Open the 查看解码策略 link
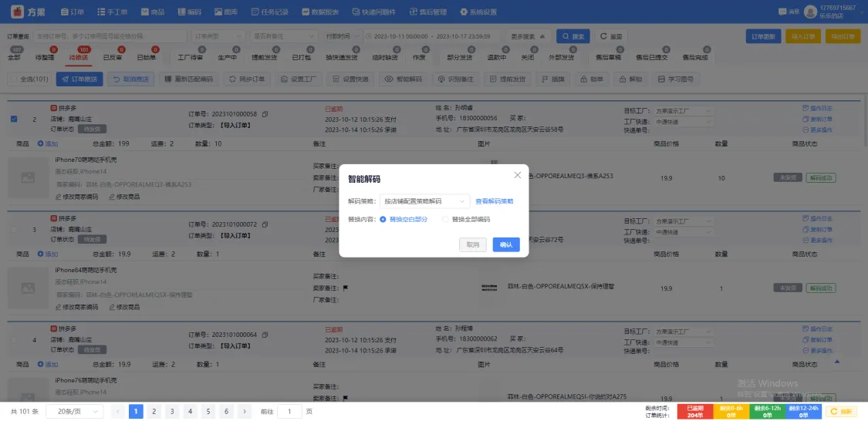This screenshot has height=421, width=868. coord(494,201)
